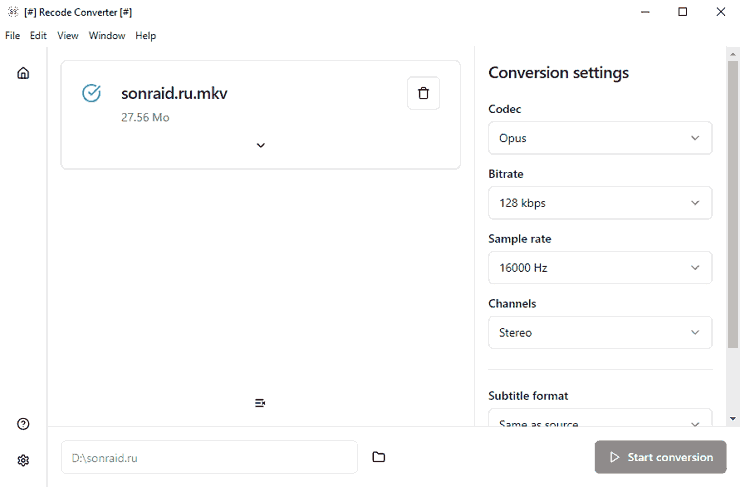Click the Bitrate label

click(x=505, y=174)
